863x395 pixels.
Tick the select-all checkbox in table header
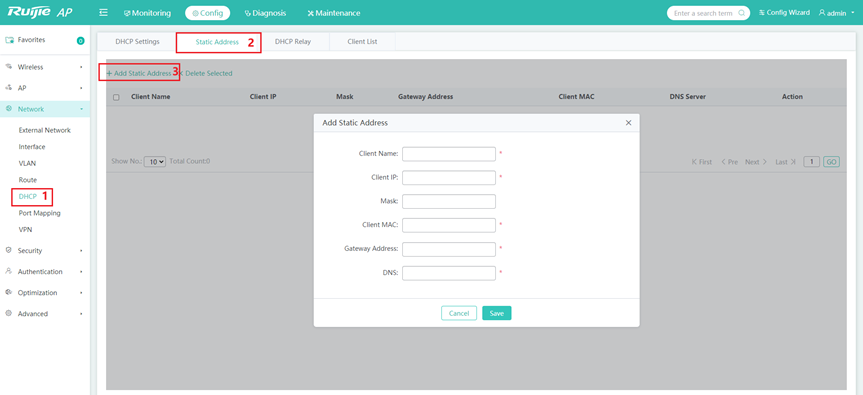[116, 97]
